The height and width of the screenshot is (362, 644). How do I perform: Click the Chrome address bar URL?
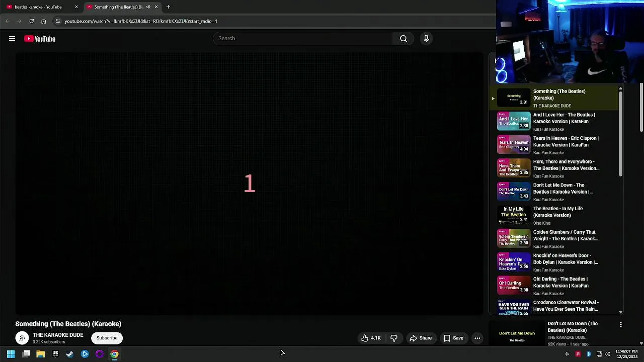click(x=141, y=21)
